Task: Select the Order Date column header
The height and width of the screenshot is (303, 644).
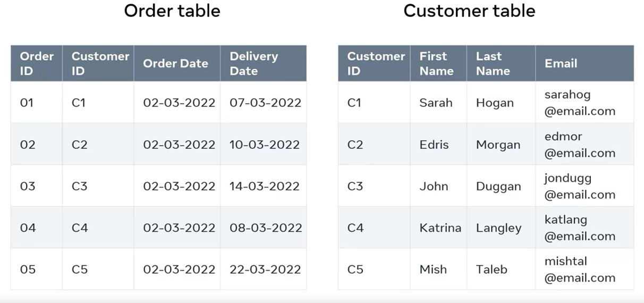Action: coord(175,63)
